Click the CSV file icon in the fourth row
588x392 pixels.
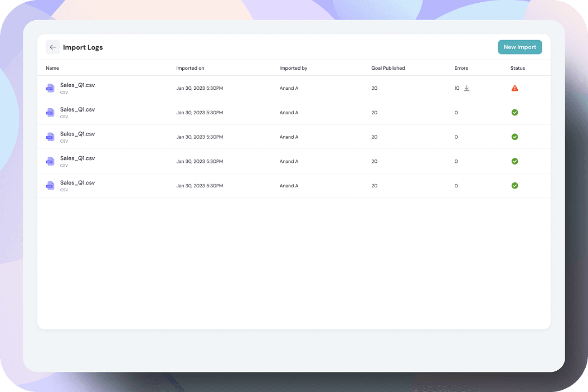[50, 161]
